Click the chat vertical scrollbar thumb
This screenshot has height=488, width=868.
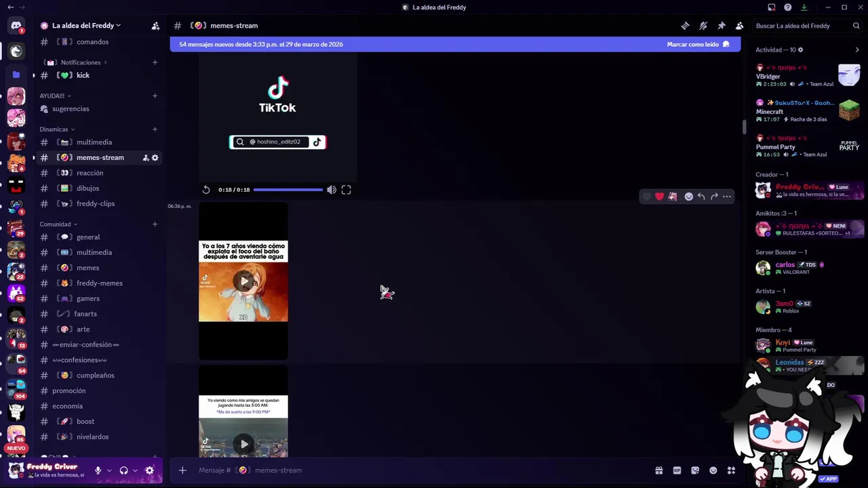744,127
